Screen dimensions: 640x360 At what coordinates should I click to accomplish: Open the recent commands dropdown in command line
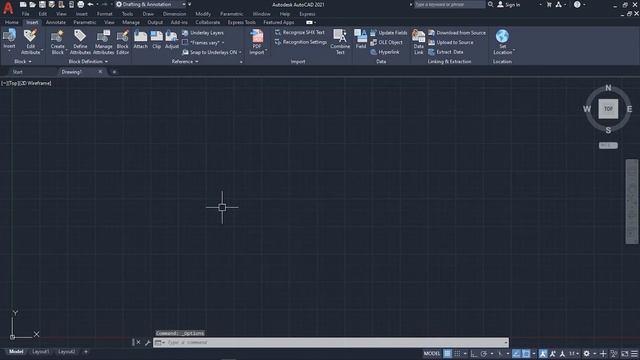pos(160,342)
